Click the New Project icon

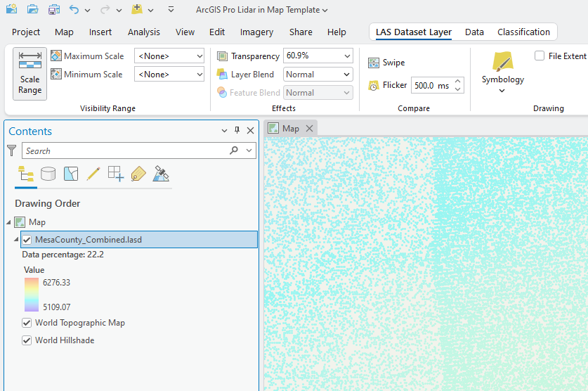click(x=12, y=9)
